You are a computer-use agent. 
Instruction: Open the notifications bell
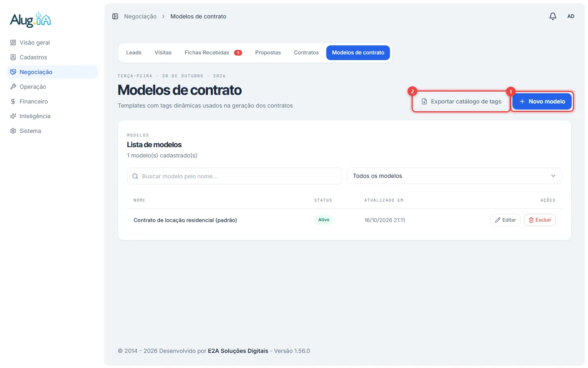(x=552, y=16)
